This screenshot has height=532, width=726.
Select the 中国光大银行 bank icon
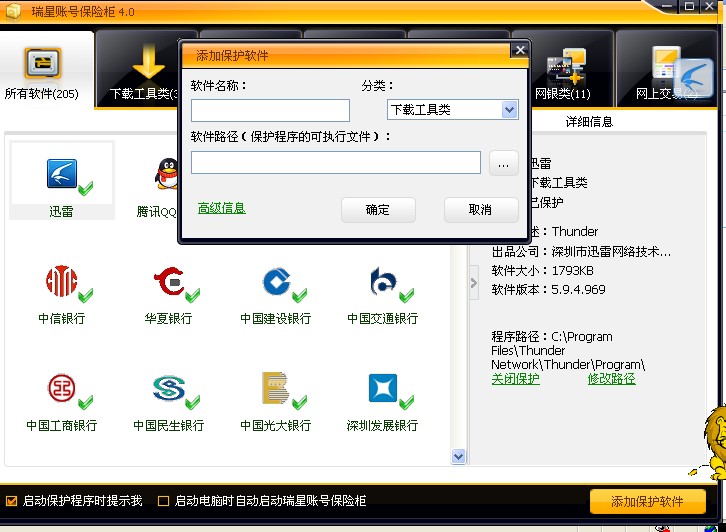(x=275, y=388)
